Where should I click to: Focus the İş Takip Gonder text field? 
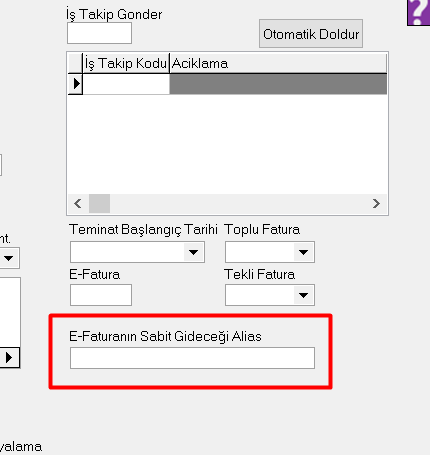(99, 33)
